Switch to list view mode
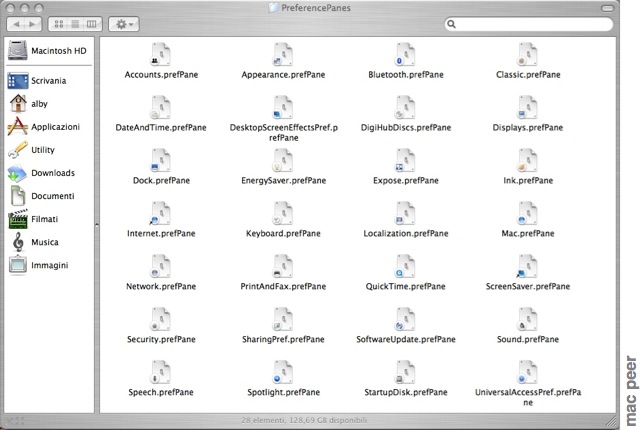Image resolution: width=640 pixels, height=430 pixels. [x=76, y=24]
